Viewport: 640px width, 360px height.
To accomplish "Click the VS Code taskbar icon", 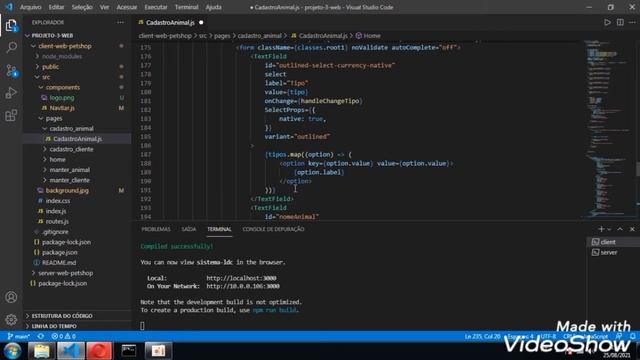I will click(70, 351).
